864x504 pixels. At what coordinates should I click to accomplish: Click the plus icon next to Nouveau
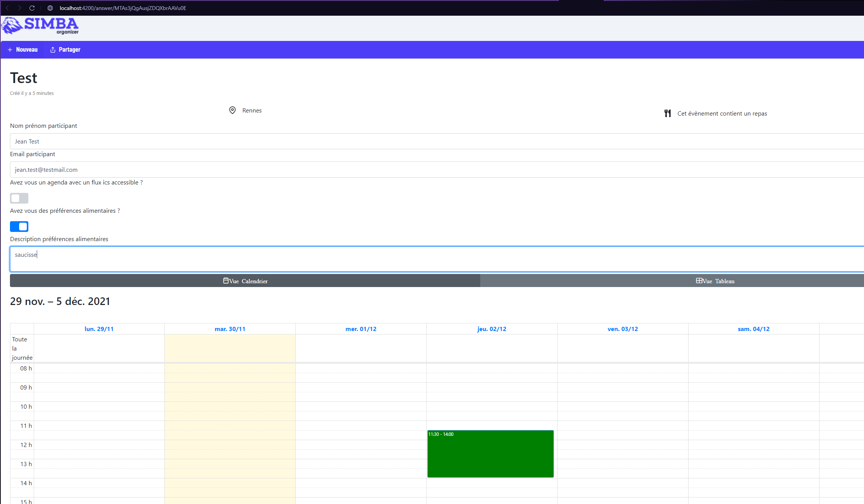pos(10,50)
